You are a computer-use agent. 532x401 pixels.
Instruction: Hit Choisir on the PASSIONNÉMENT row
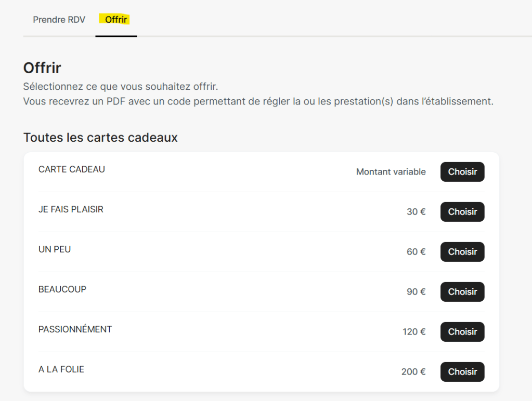pos(462,332)
